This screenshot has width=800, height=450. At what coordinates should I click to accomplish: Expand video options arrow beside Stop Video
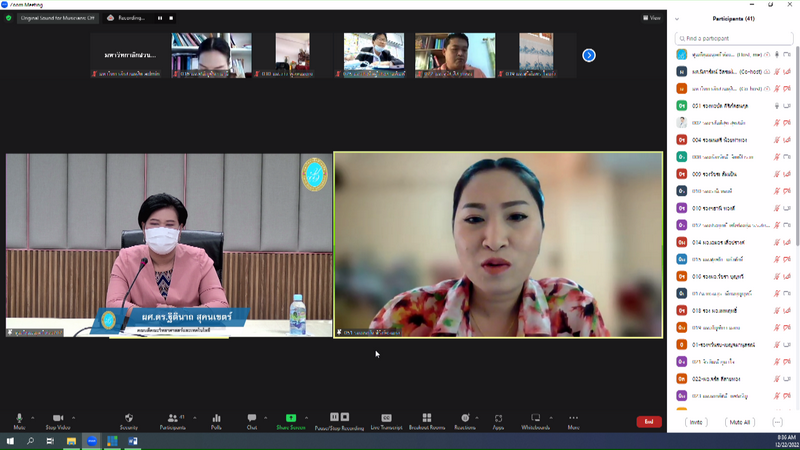click(x=75, y=417)
